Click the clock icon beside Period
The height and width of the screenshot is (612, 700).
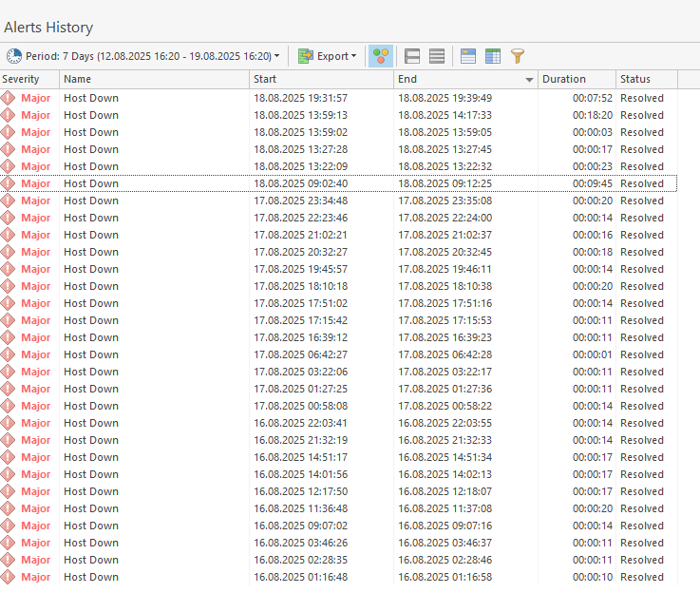14,56
